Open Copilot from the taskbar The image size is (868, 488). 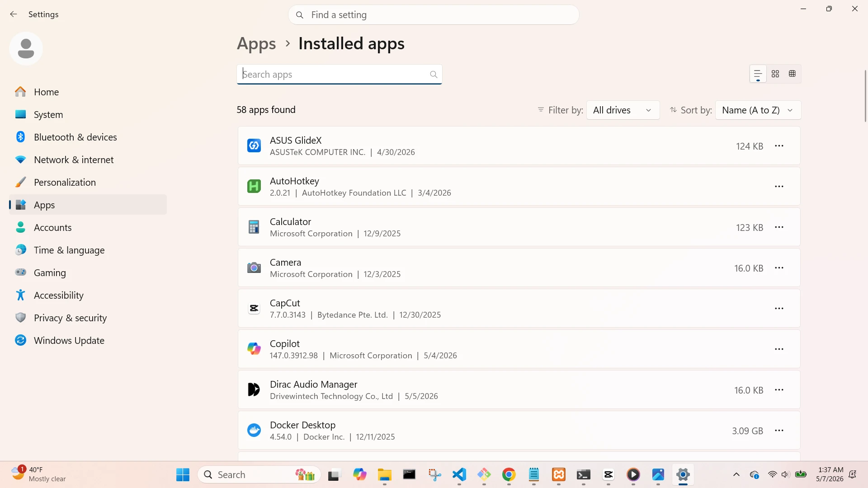tap(360, 475)
